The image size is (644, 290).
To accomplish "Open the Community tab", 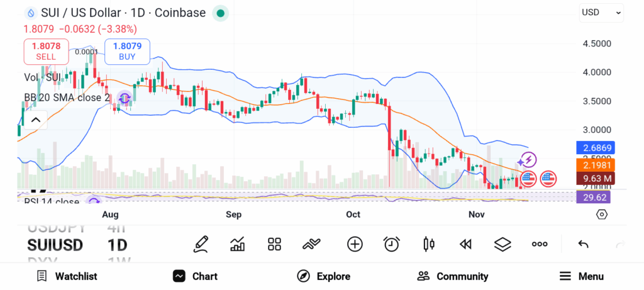I will pyautogui.click(x=453, y=276).
